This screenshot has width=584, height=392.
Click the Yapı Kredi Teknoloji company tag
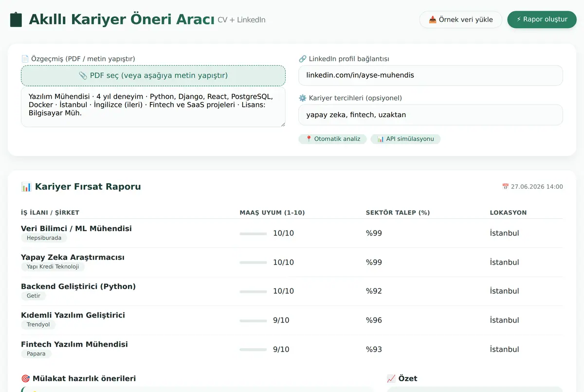(53, 267)
